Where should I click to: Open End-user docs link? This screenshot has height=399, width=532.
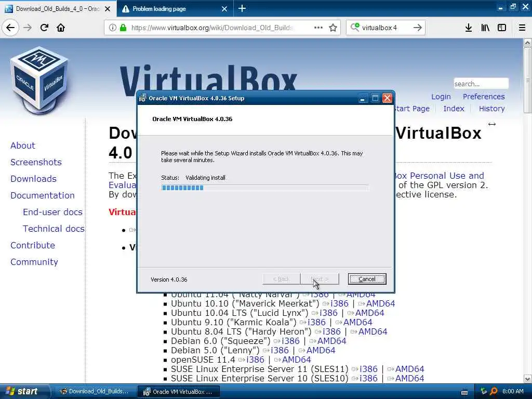click(52, 212)
